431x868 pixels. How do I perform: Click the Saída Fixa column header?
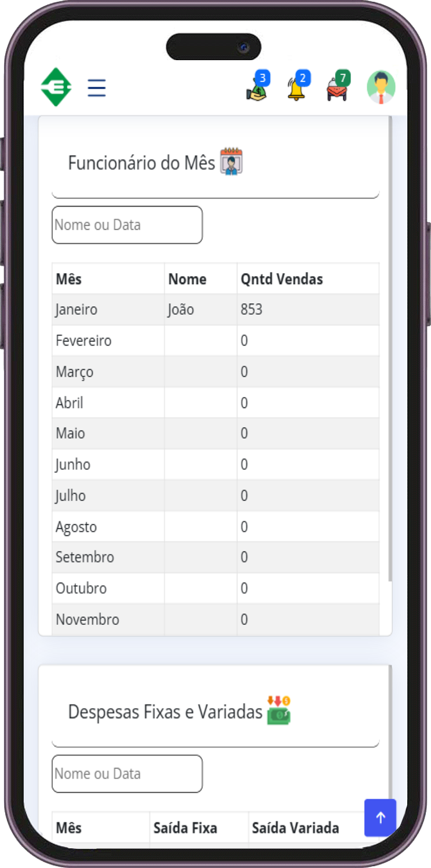(185, 828)
